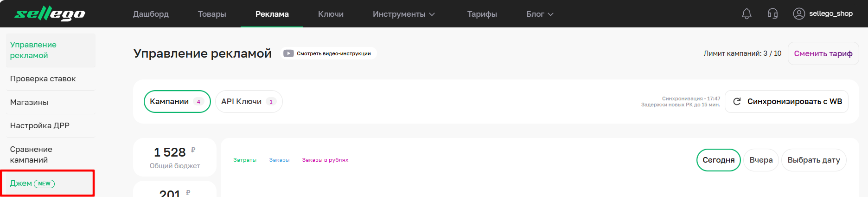Open Джем sidebar item

(48, 184)
